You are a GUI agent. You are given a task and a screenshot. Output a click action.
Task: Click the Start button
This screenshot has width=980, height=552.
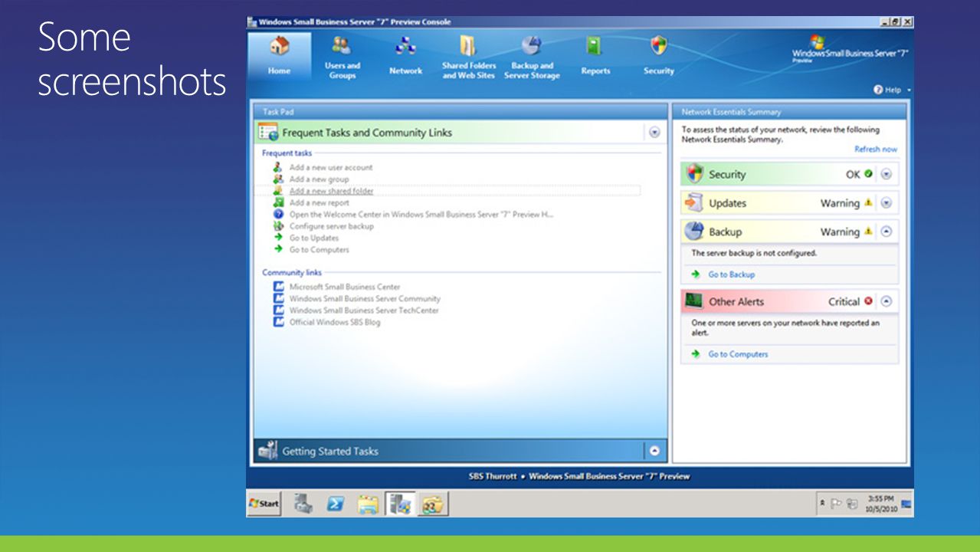coord(264,504)
